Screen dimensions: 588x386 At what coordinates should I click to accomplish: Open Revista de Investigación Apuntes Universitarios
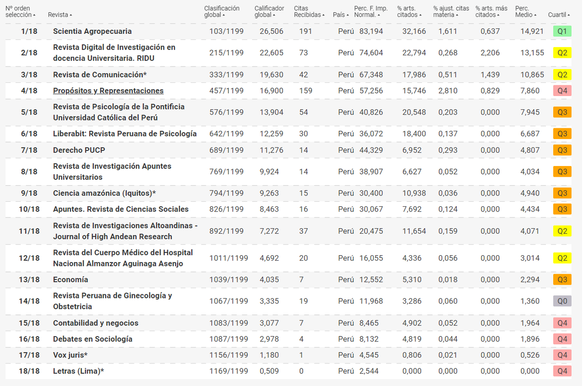(112, 171)
